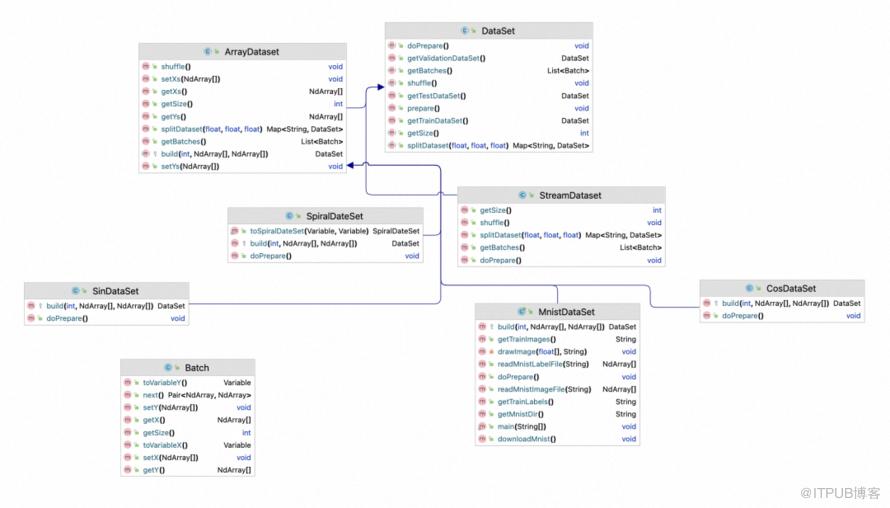Image resolution: width=890 pixels, height=508 pixels.
Task: Select the SpiralDateSet class header
Action: (x=325, y=216)
